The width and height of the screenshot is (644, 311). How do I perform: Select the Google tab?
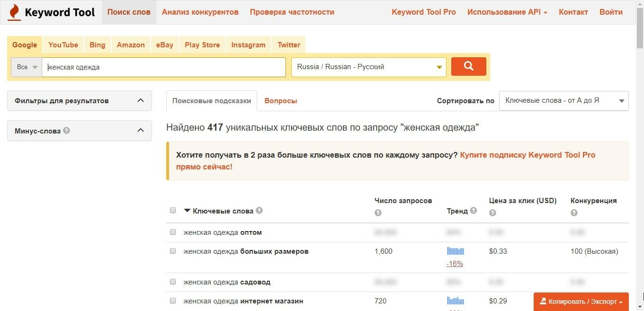tap(25, 45)
